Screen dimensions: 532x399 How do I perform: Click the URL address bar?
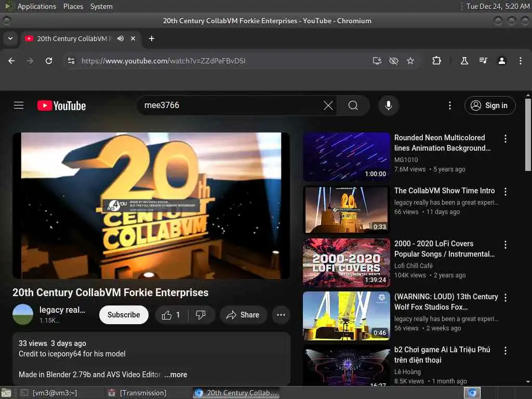224,61
